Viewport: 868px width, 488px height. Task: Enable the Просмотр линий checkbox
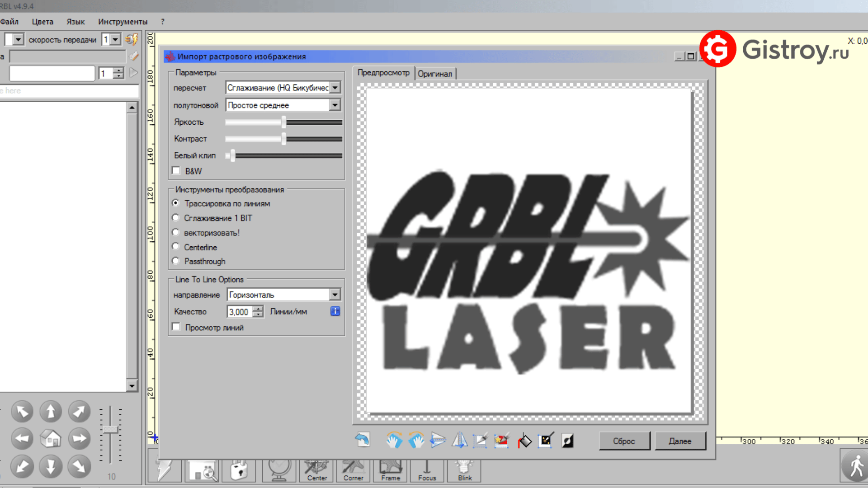coord(176,327)
